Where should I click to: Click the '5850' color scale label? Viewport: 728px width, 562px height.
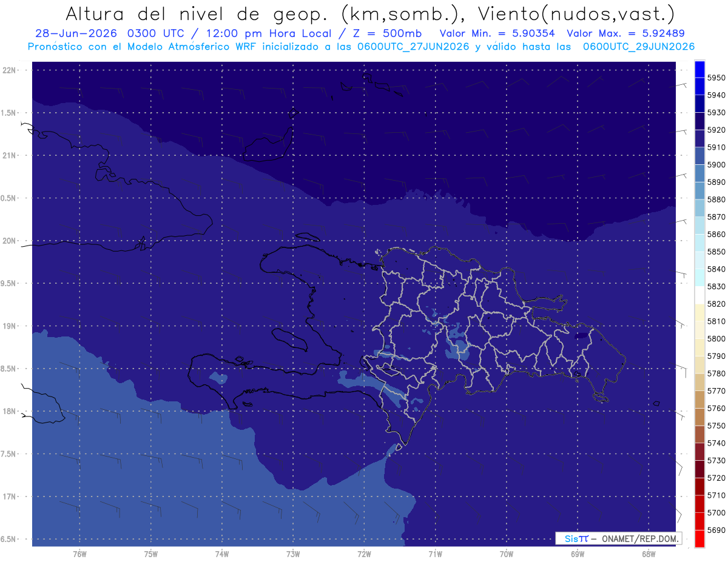point(716,252)
